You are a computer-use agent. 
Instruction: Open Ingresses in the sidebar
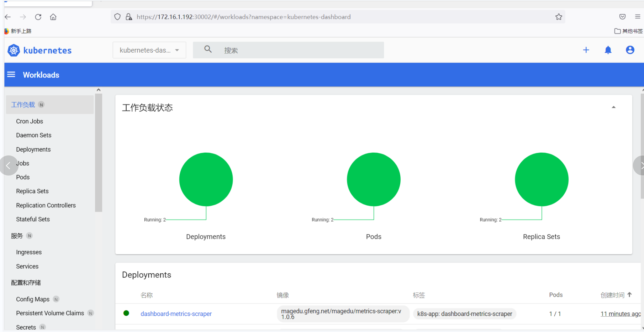(x=29, y=252)
